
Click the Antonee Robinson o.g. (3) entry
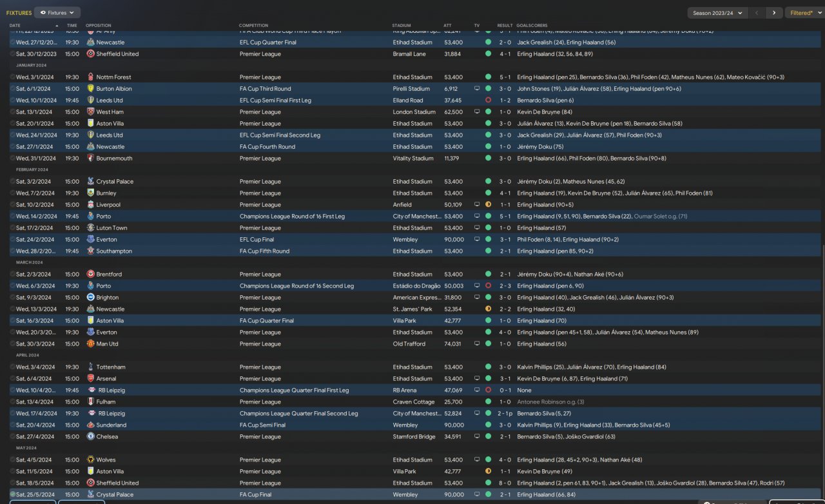550,402
